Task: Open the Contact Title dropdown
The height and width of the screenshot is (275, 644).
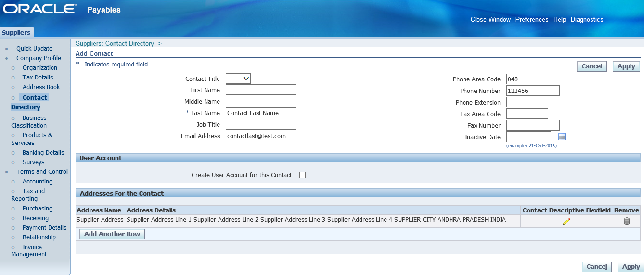Action: (x=238, y=79)
